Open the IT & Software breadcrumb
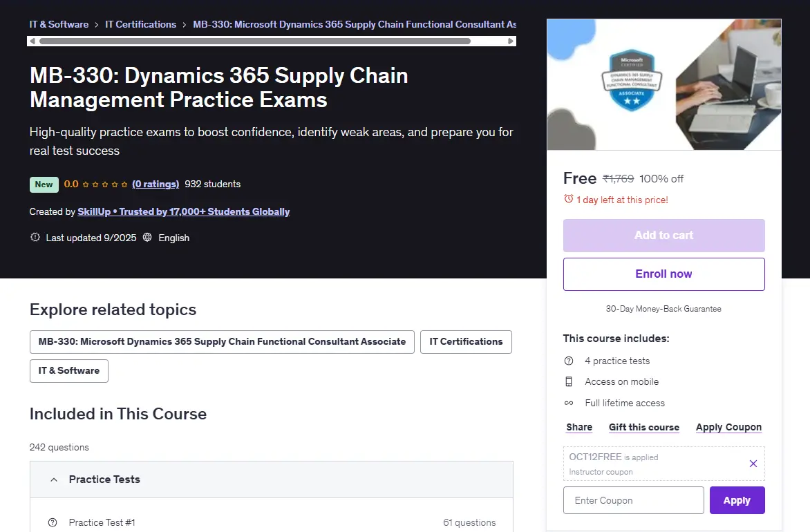The width and height of the screenshot is (810, 532). [59, 24]
